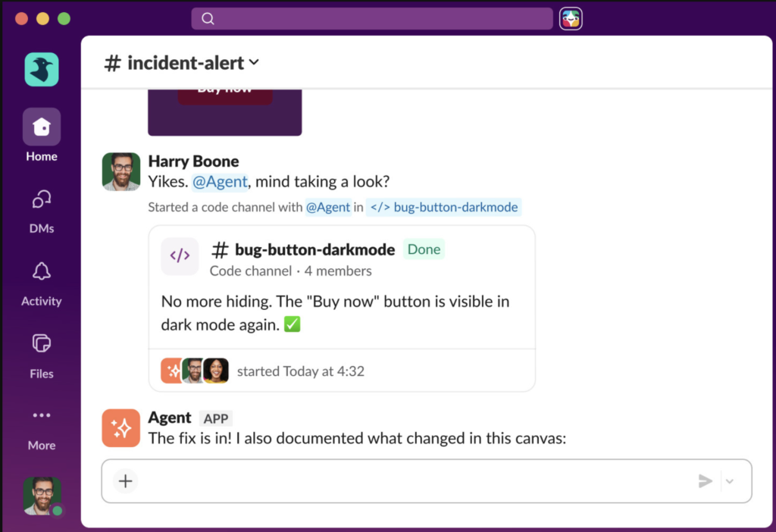This screenshot has width=776, height=532.
Task: Click the woman's avatar in card members
Action: click(x=216, y=371)
